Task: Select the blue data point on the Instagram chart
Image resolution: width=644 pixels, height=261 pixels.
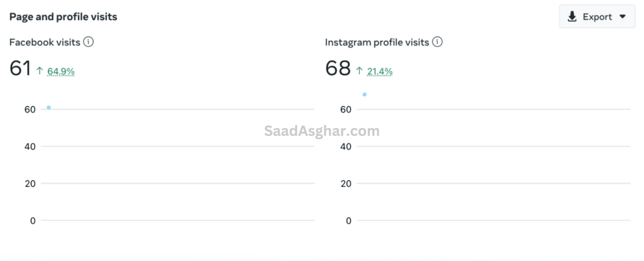Action: 364,94
